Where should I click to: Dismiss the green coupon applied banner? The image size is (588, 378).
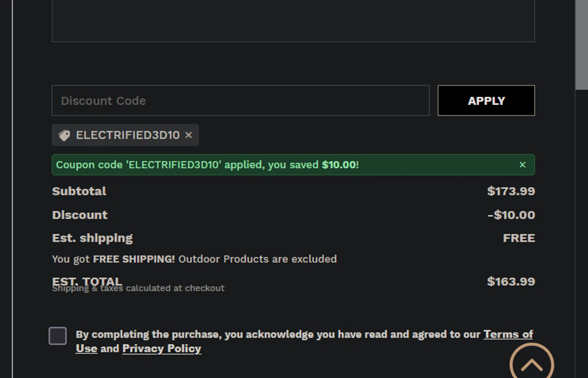tap(522, 165)
